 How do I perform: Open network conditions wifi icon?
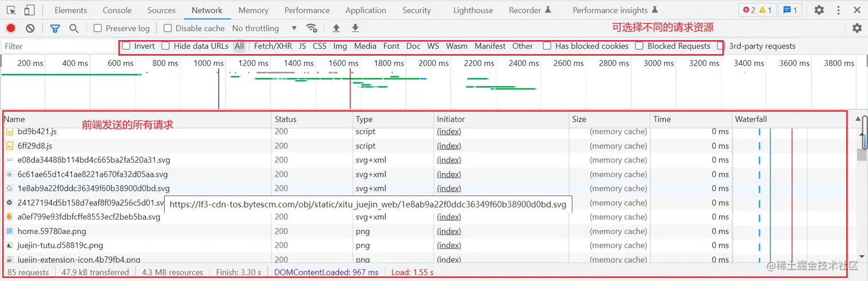[x=312, y=28]
